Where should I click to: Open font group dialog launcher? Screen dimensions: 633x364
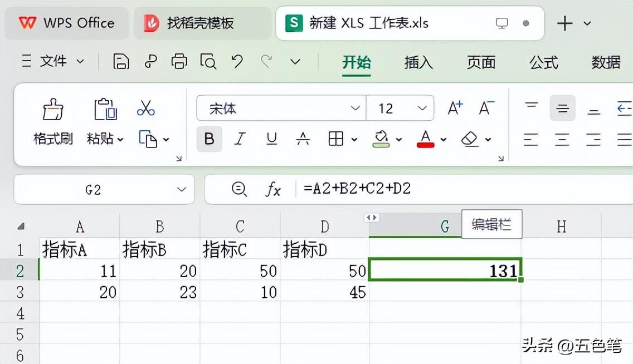point(500,159)
